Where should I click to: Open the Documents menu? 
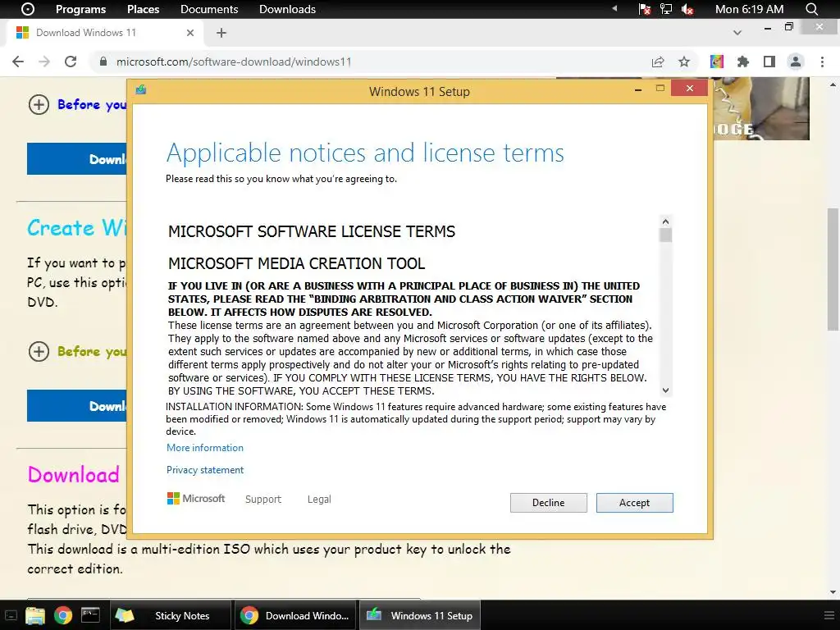click(x=209, y=9)
